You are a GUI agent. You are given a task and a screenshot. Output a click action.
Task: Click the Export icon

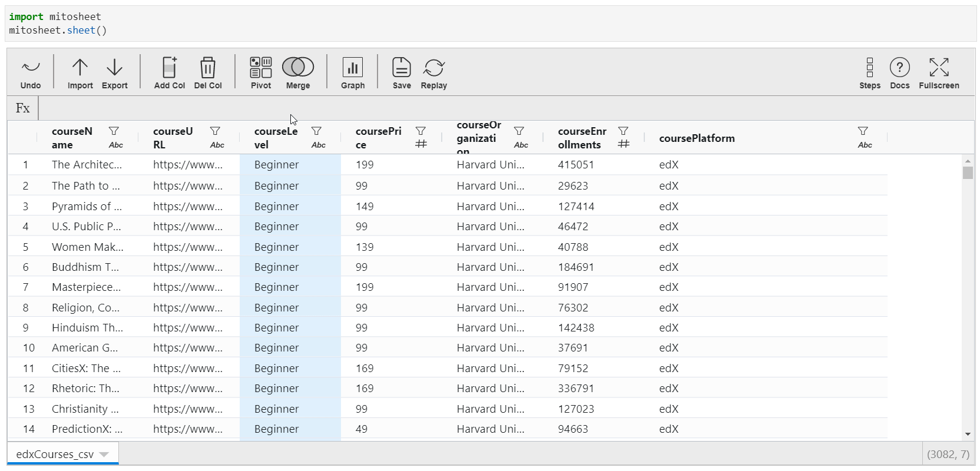tap(114, 72)
